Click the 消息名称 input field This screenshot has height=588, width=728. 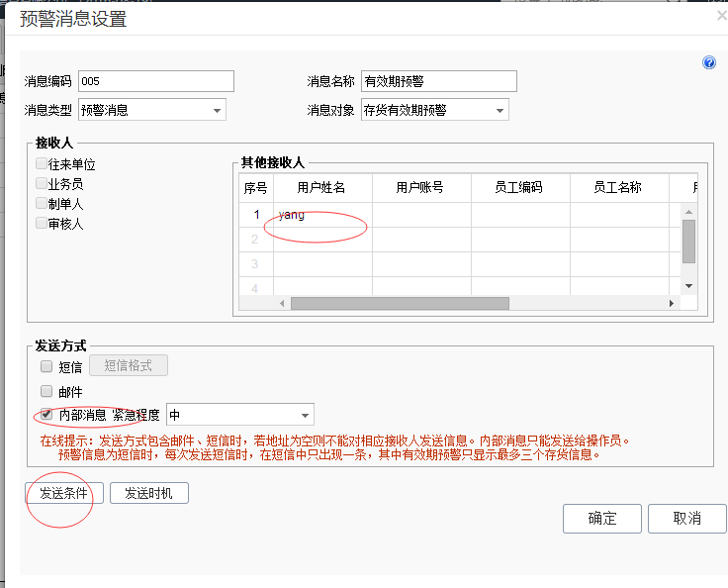click(438, 81)
